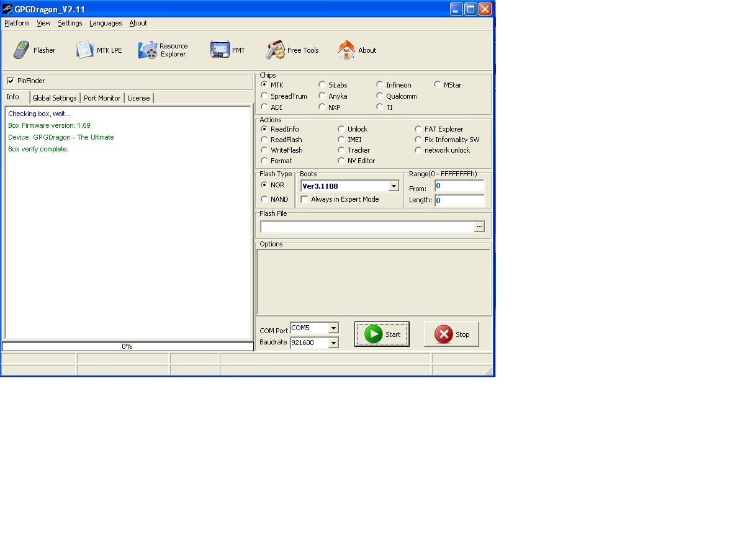The image size is (756, 538).
Task: Click the red Stop button
Action: (x=451, y=334)
